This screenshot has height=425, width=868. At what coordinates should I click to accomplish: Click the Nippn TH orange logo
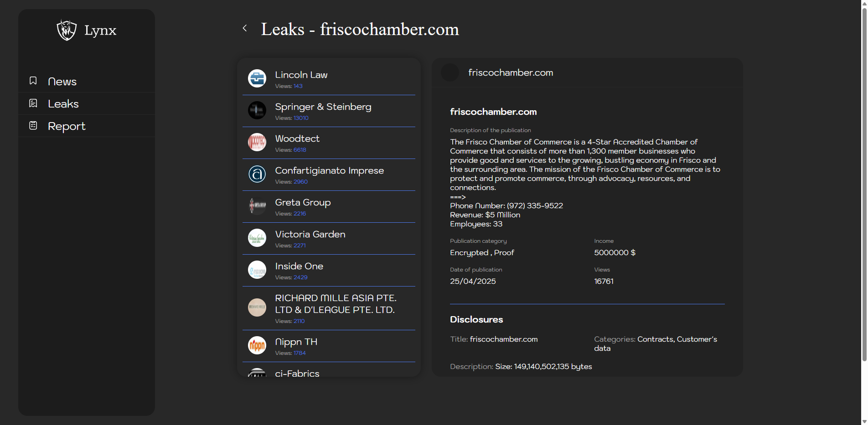click(x=257, y=345)
